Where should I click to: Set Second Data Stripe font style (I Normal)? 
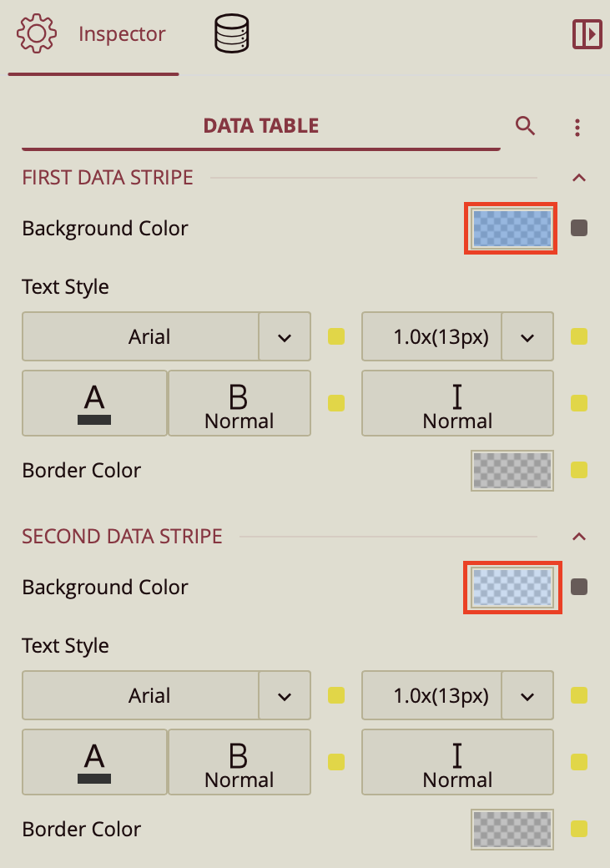tap(457, 762)
